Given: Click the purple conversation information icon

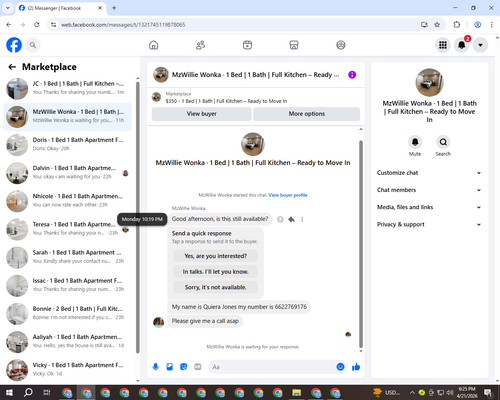Looking at the screenshot, I should (x=352, y=75).
